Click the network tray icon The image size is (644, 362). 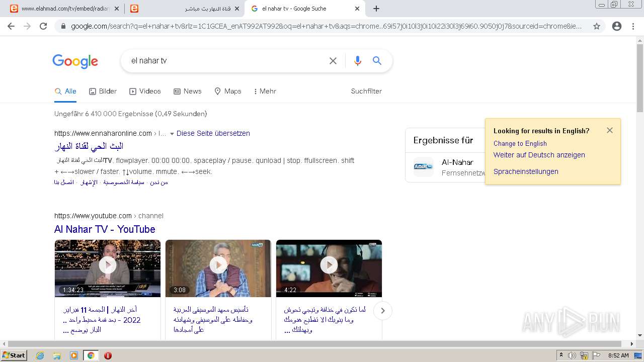coord(584,355)
